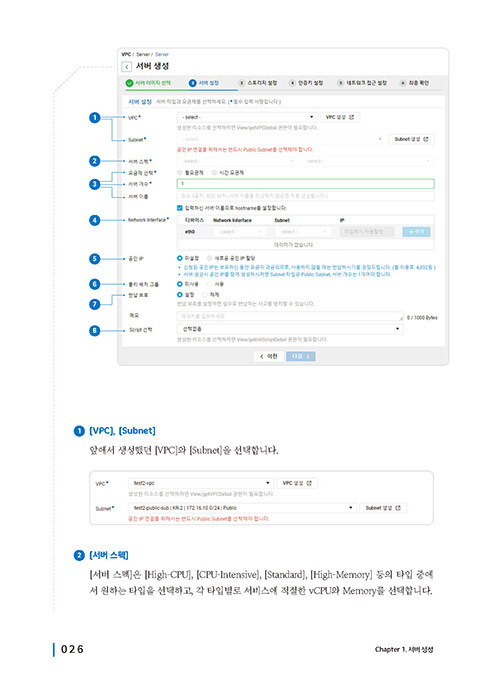This screenshot has height=683, width=500.
Task: Open the top Subnet 생성 external link button
Action: [411, 139]
